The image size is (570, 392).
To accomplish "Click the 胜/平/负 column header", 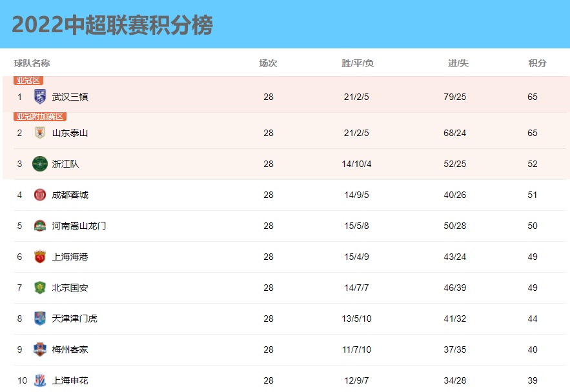I will point(358,63).
